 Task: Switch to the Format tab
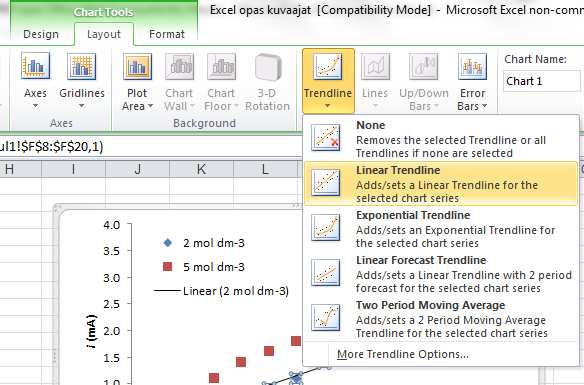click(166, 34)
